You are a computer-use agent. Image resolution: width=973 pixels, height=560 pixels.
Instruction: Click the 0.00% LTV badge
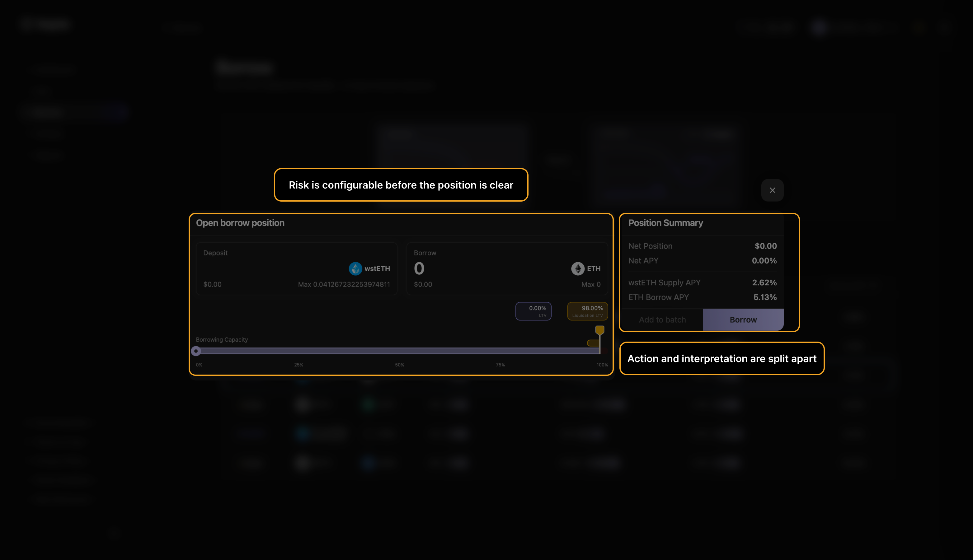point(533,311)
